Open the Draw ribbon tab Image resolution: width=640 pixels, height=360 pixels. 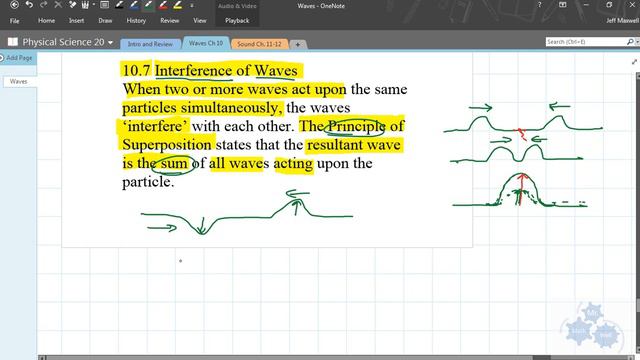[105, 20]
